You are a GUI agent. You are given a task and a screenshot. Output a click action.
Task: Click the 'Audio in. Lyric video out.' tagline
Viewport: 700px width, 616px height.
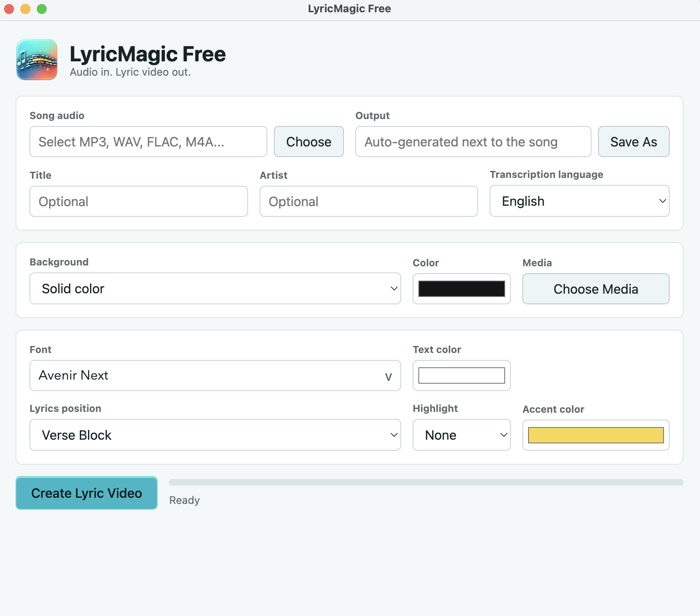tap(130, 72)
